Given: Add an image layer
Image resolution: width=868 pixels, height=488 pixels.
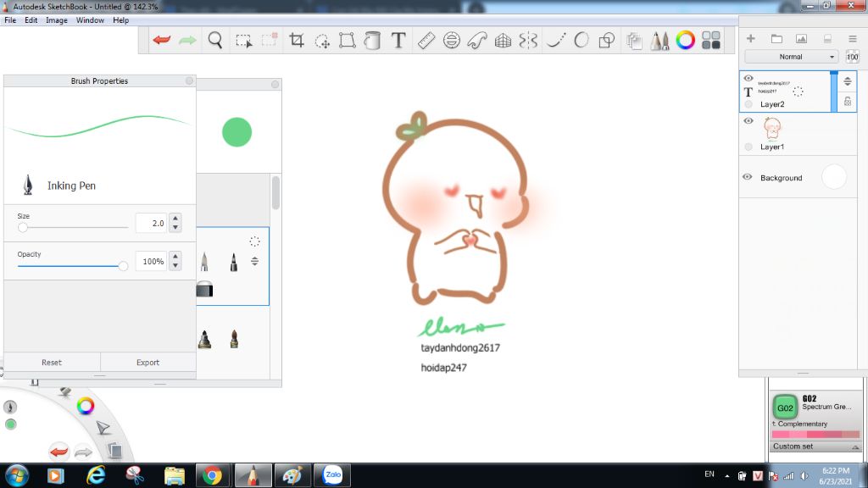Looking at the screenshot, I should pos(801,38).
